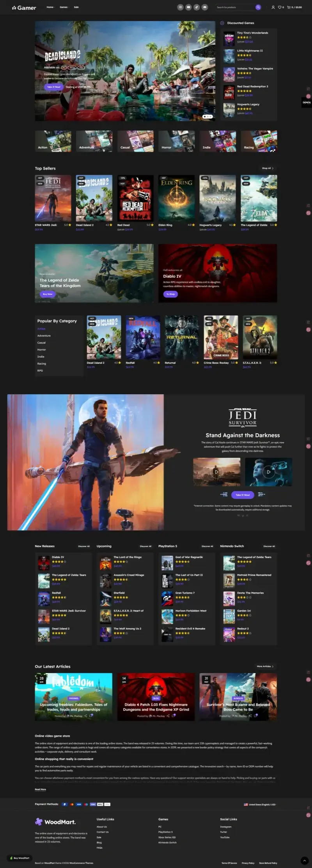Play the right Jedi Survivor droid video

click(268, 472)
